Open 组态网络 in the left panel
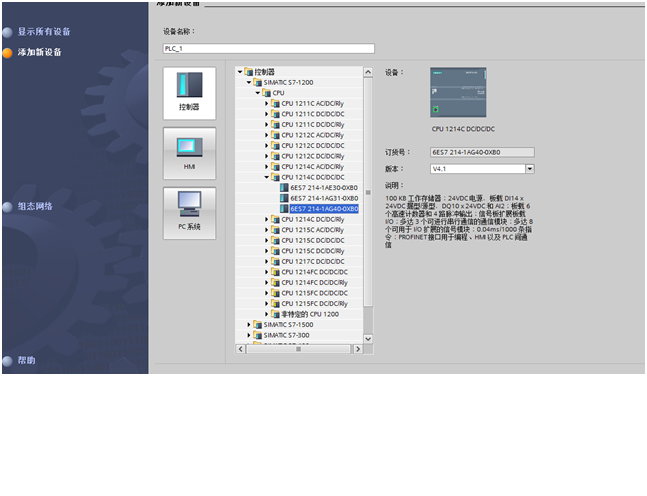The width and height of the screenshot is (647, 496). [x=35, y=206]
